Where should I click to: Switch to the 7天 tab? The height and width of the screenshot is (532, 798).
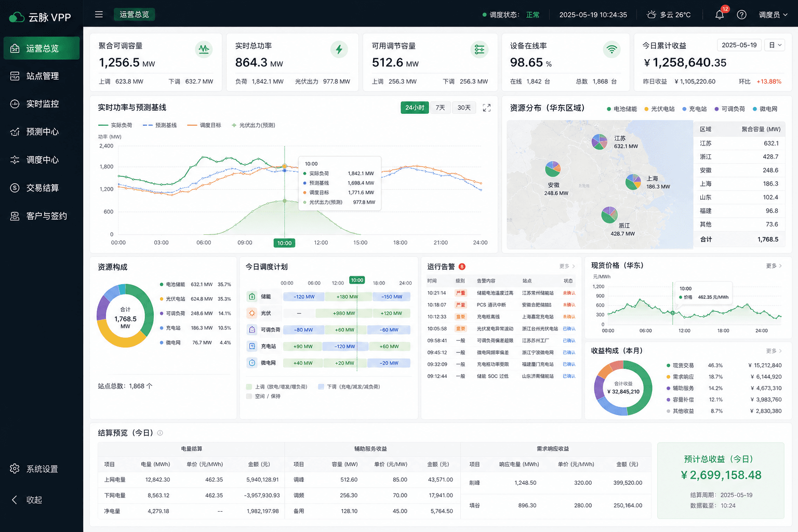(x=440, y=108)
